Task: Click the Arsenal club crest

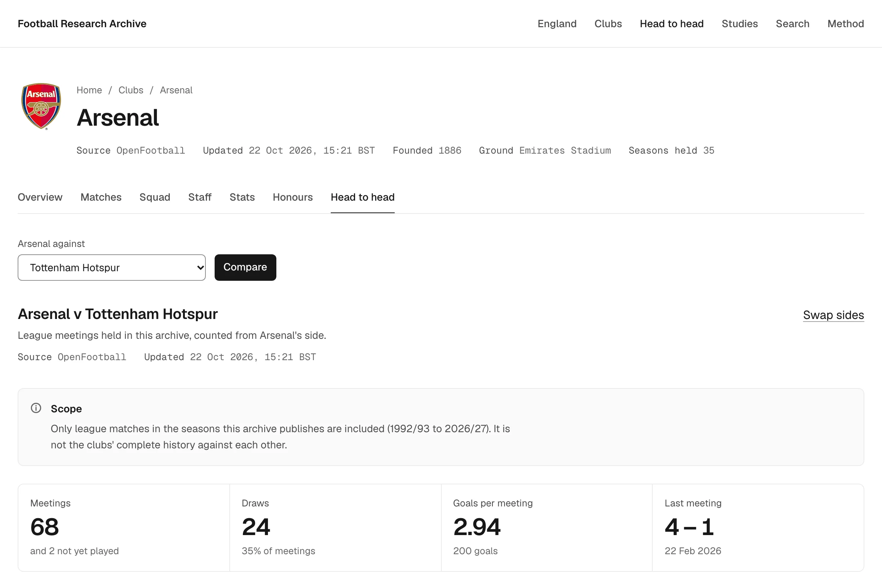Action: (41, 107)
